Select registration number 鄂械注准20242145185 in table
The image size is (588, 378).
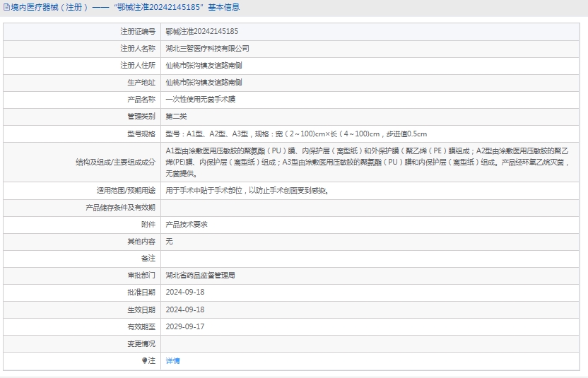click(201, 32)
